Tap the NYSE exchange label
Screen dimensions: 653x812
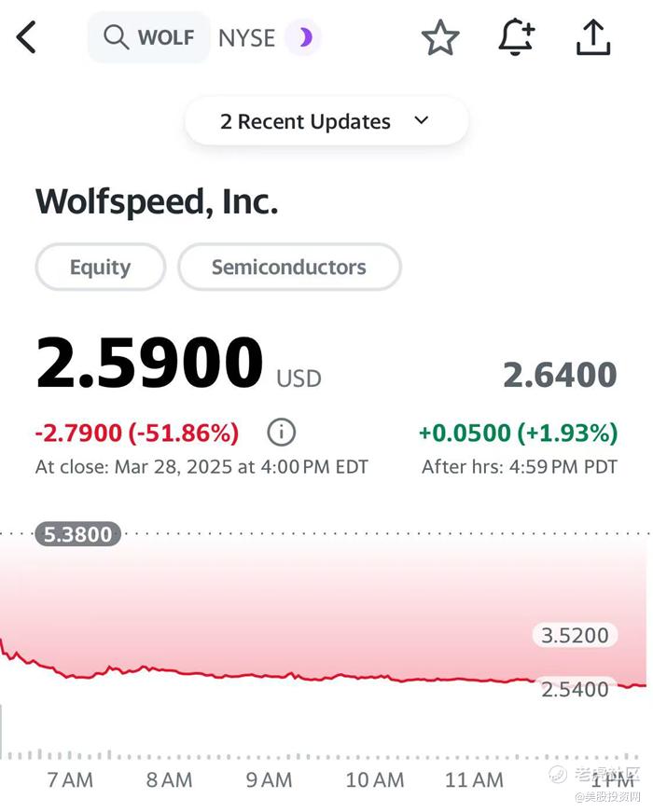(x=246, y=38)
